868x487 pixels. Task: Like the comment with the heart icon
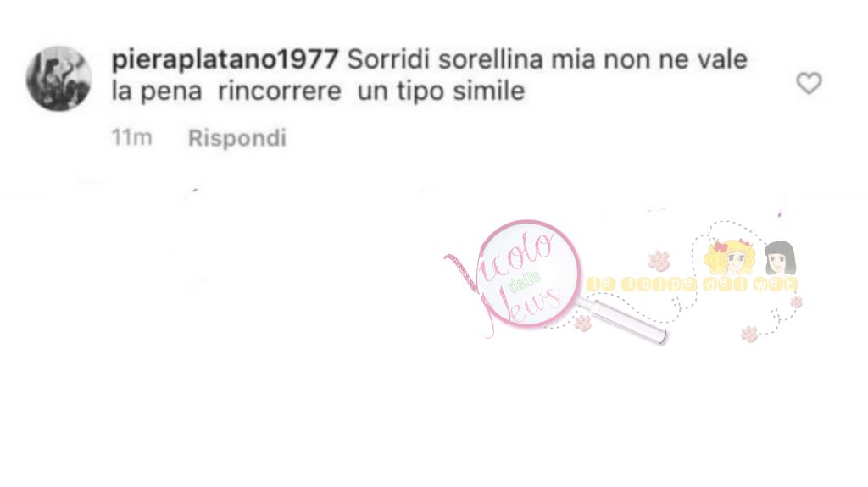click(809, 84)
